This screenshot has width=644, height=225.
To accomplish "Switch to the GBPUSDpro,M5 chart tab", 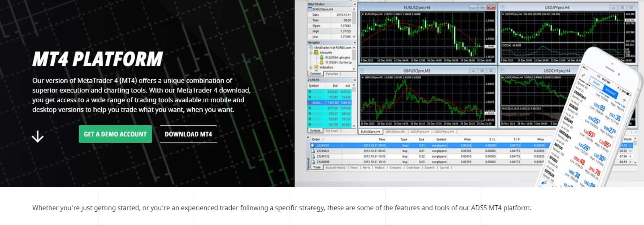I will pyautogui.click(x=395, y=132).
